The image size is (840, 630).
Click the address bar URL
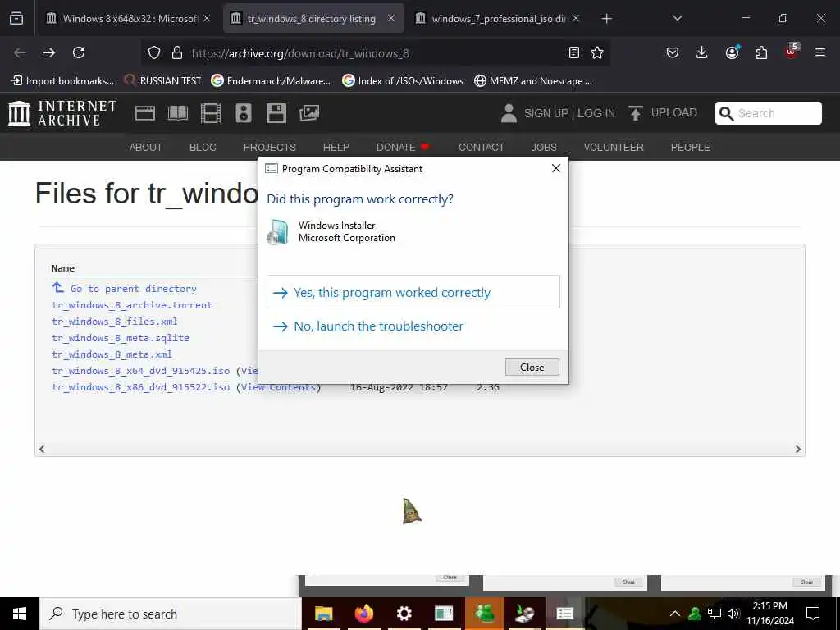click(x=300, y=53)
